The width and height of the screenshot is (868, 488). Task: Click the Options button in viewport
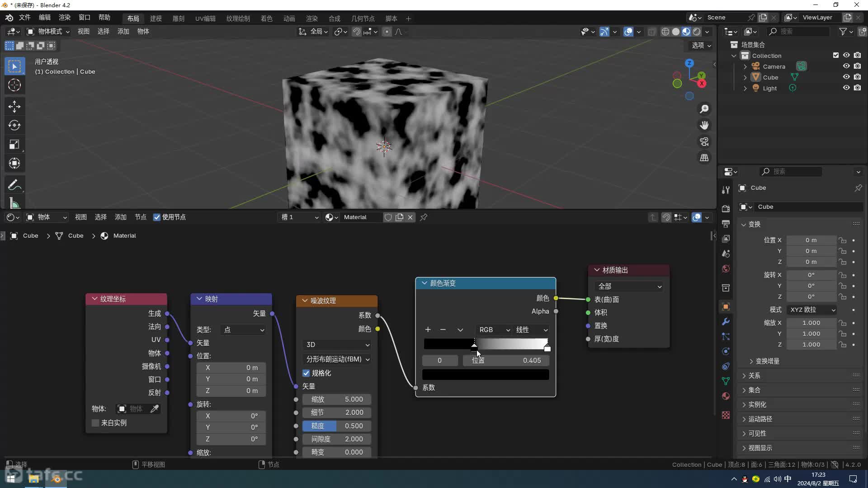click(701, 45)
